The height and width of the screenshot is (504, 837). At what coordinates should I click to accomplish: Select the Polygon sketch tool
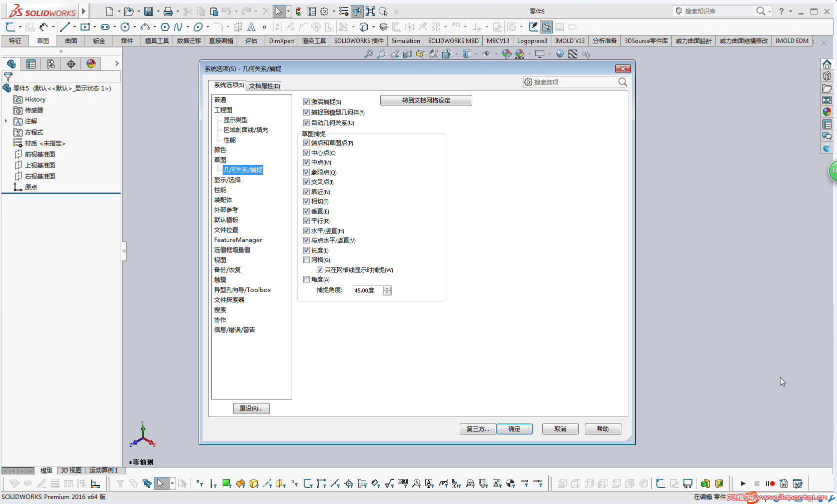[x=165, y=27]
